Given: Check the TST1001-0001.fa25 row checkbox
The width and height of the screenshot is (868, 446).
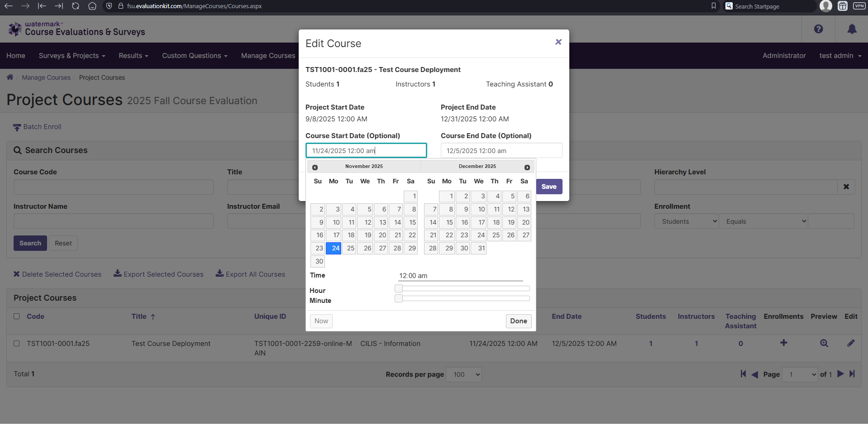Looking at the screenshot, I should [17, 344].
